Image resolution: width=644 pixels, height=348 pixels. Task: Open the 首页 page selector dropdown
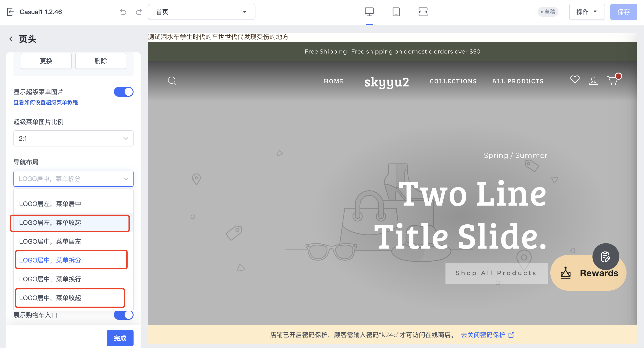tap(201, 12)
